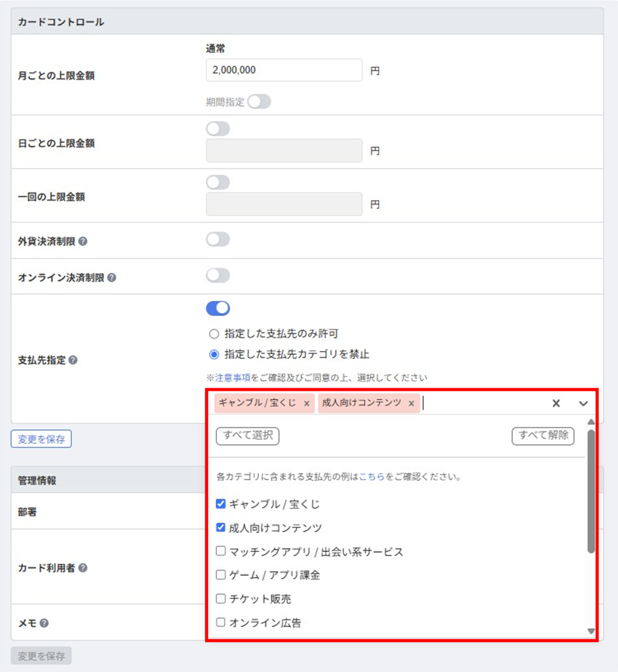Click help icon next to カード利用者

tap(83, 568)
